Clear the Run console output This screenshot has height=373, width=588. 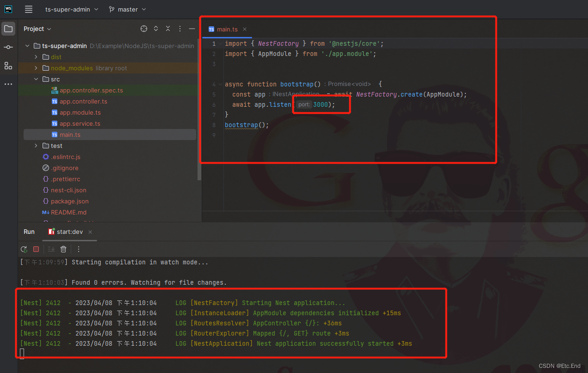pos(63,249)
